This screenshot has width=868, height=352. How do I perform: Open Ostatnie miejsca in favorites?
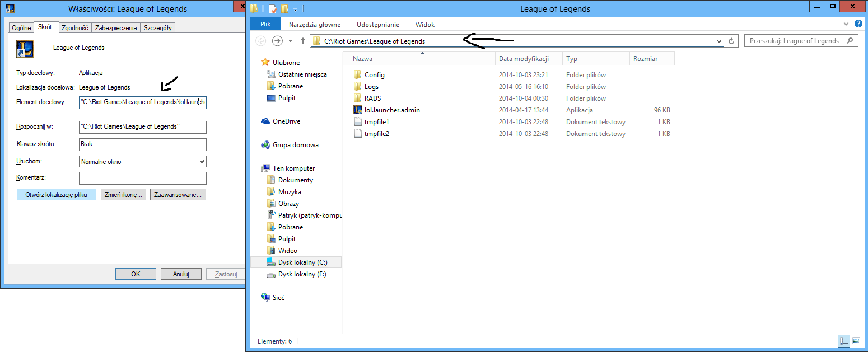pos(302,74)
